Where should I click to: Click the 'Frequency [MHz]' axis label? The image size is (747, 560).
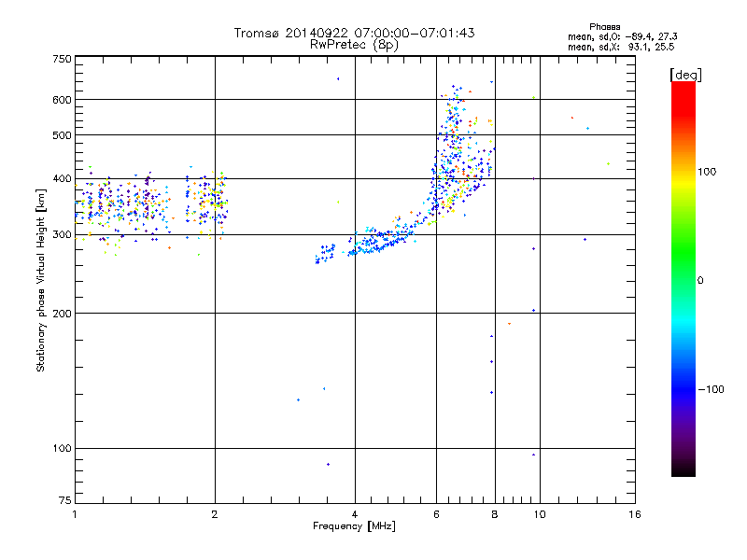click(x=354, y=526)
